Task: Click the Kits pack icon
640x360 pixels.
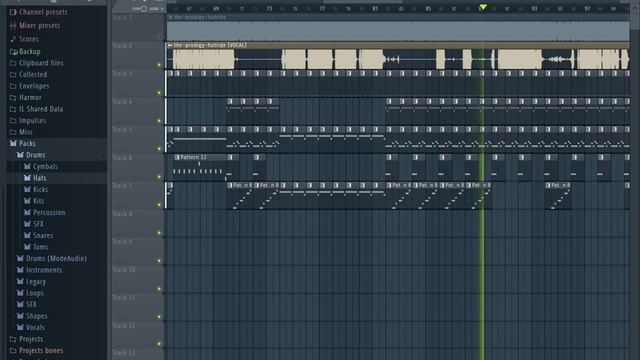Action: coord(27,201)
